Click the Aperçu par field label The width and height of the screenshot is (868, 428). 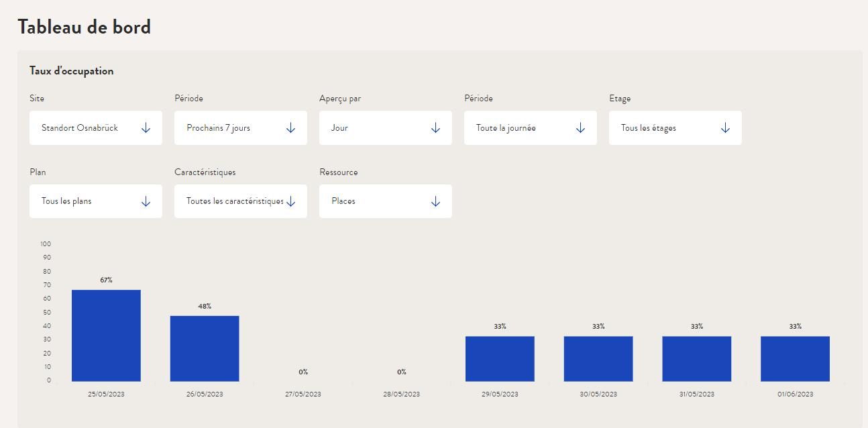click(x=340, y=99)
